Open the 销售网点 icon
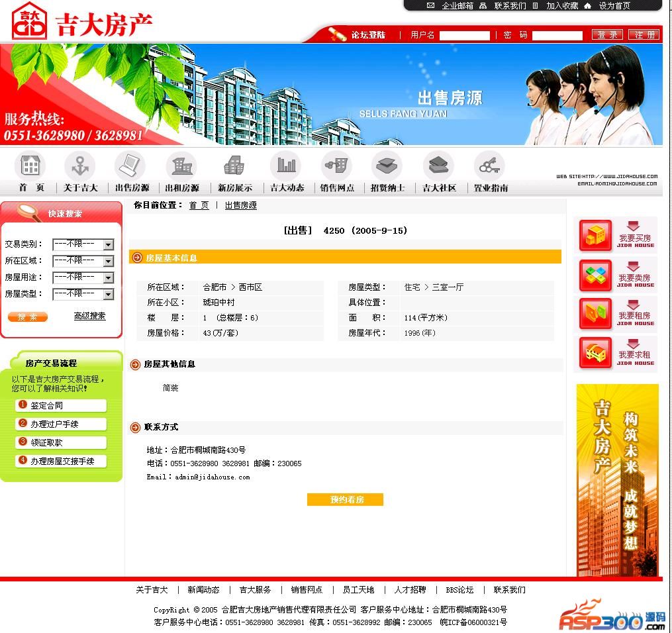This screenshot has width=672, height=633. click(x=336, y=166)
